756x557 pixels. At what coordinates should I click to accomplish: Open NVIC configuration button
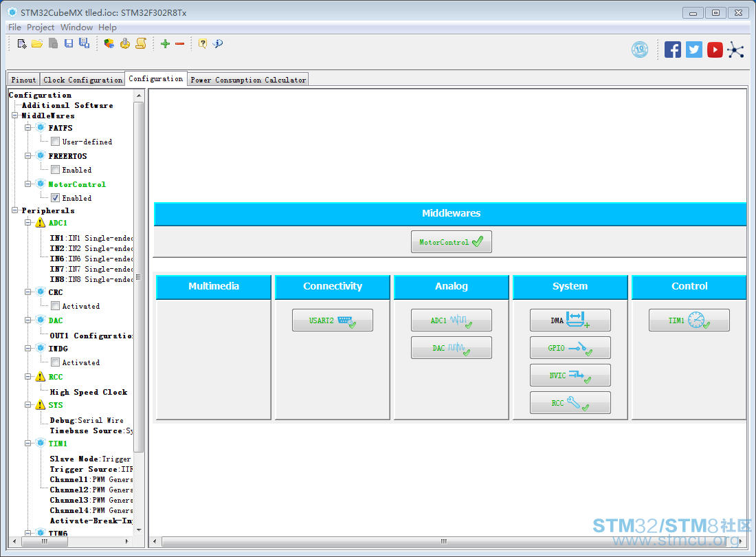[x=570, y=375]
